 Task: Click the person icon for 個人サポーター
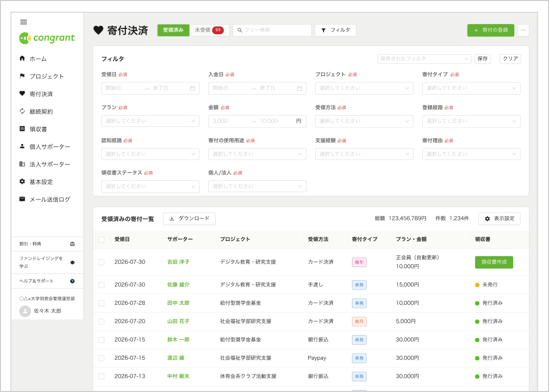point(22,146)
